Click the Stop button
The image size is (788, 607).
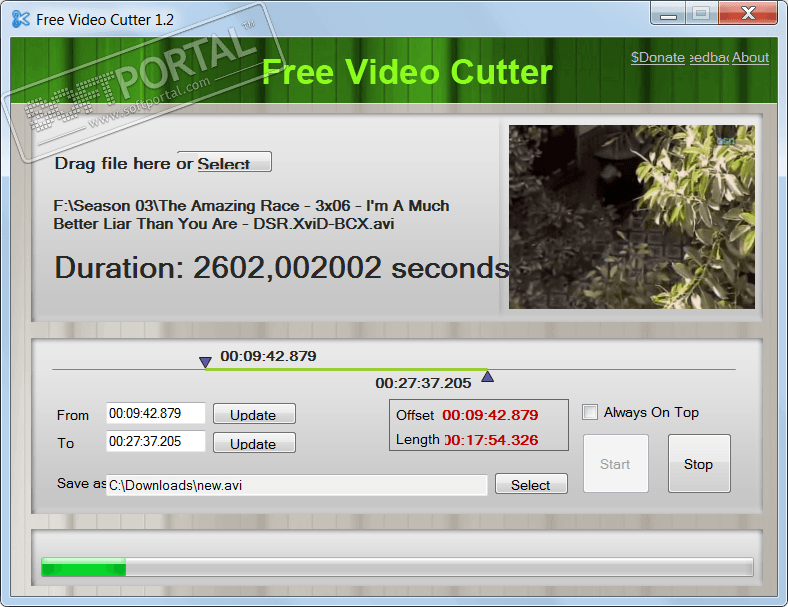[699, 464]
